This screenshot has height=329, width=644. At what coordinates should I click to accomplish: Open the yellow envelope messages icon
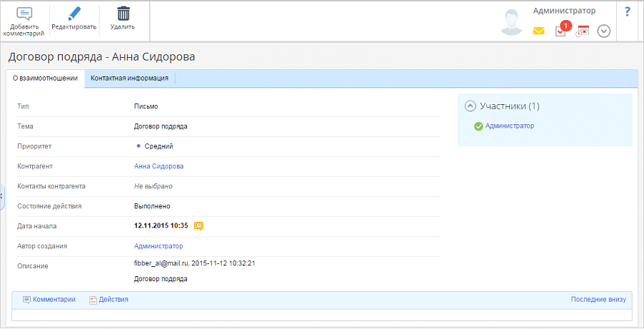coord(539,31)
